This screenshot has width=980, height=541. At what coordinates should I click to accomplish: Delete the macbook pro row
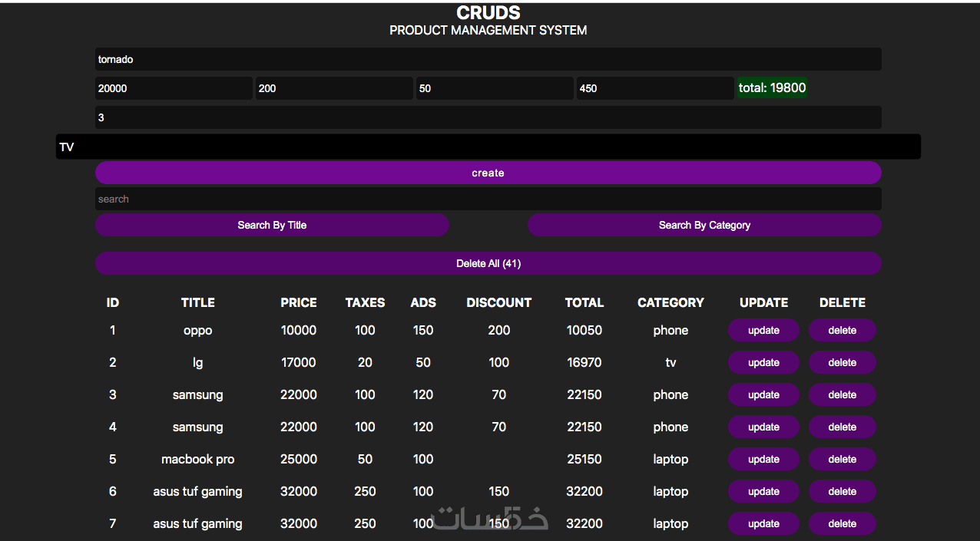pyautogui.click(x=842, y=460)
